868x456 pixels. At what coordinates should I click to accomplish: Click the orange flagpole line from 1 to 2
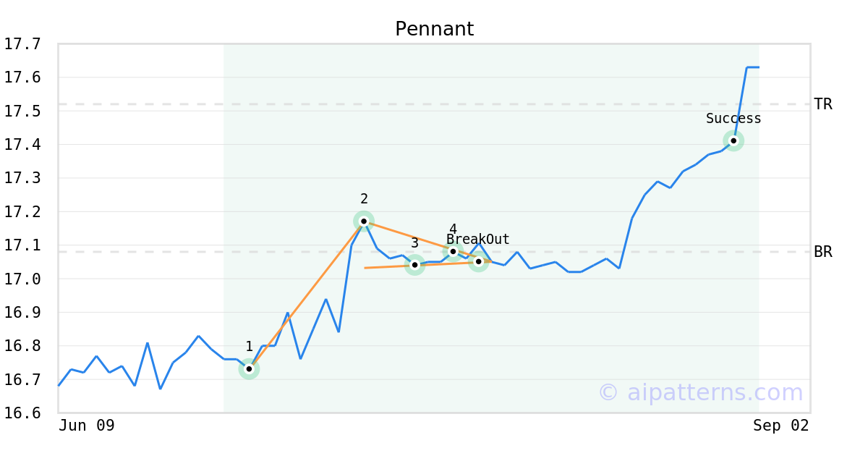(307, 295)
